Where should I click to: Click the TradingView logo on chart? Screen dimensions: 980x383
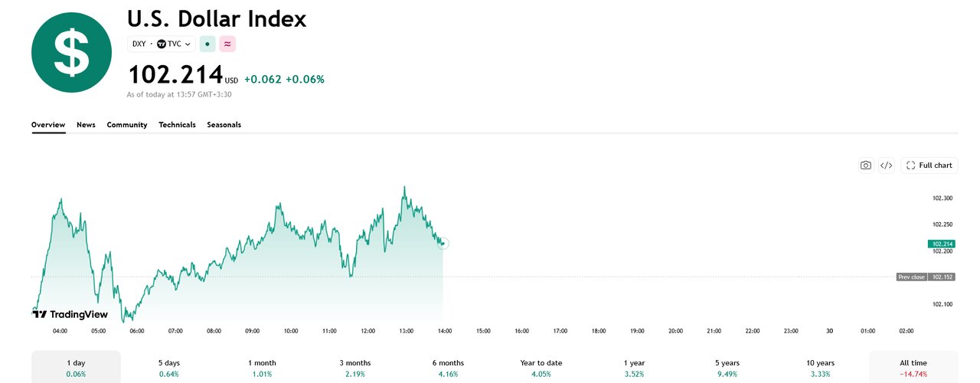(x=70, y=314)
